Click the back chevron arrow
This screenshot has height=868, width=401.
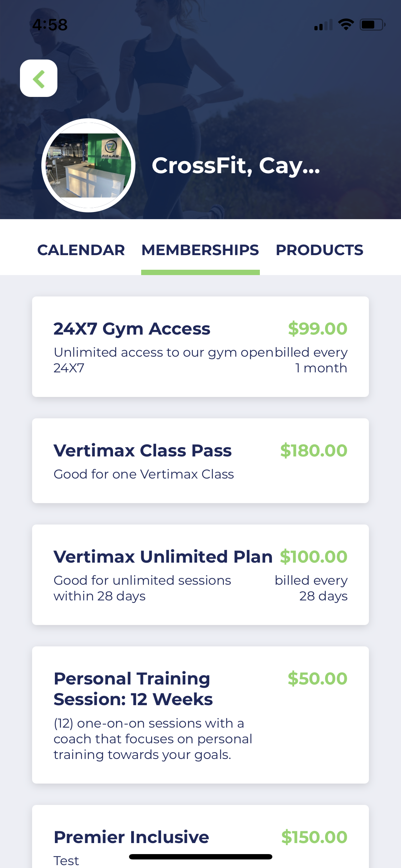[38, 79]
